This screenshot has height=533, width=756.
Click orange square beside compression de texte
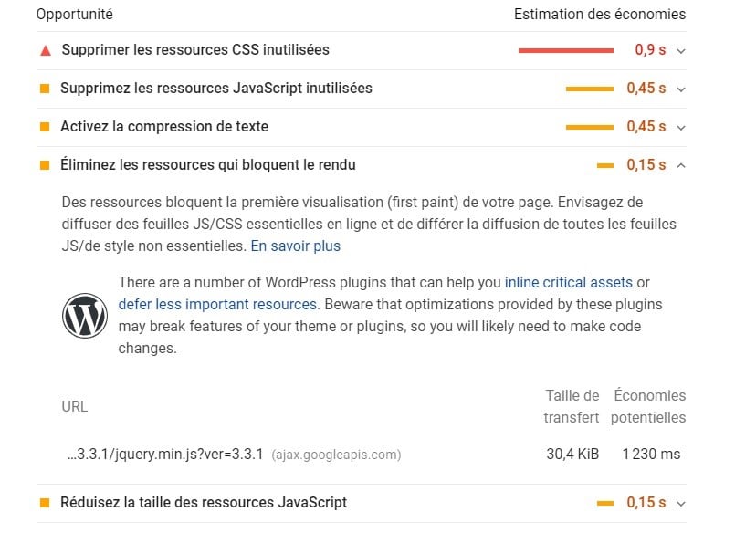click(x=45, y=127)
